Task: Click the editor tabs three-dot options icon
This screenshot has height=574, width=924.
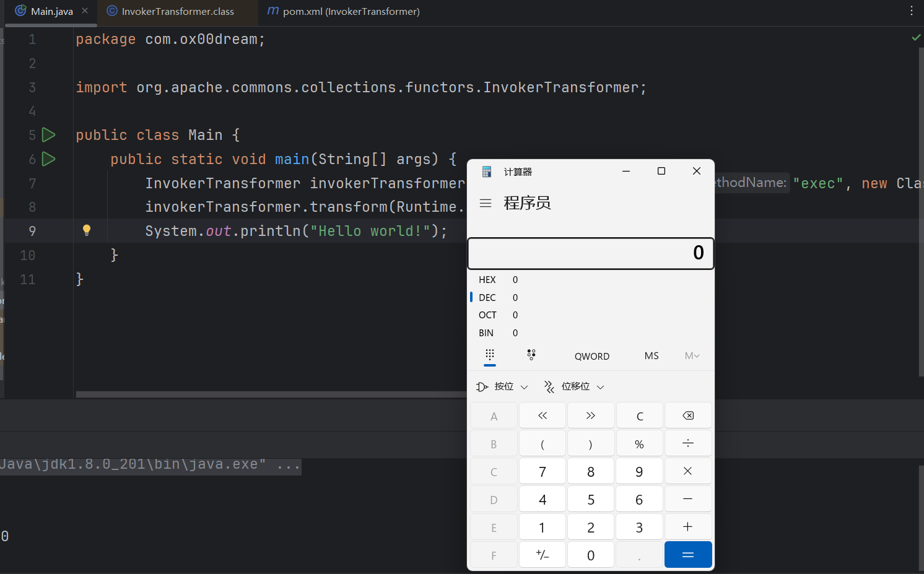Action: 911,11
